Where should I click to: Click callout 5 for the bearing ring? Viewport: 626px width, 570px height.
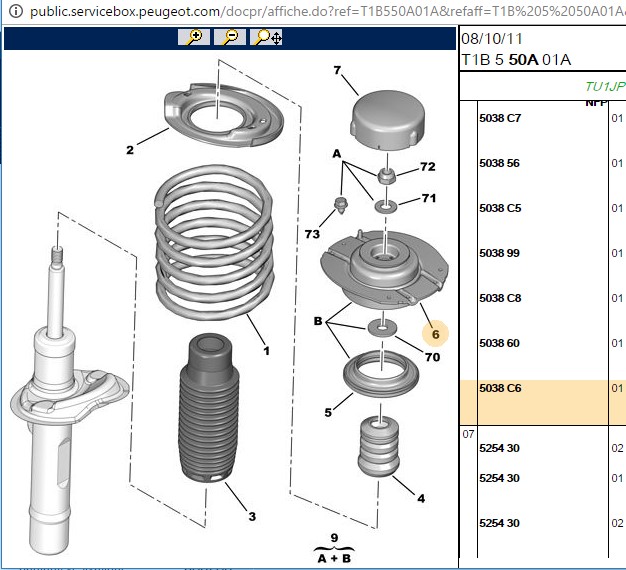tap(328, 412)
